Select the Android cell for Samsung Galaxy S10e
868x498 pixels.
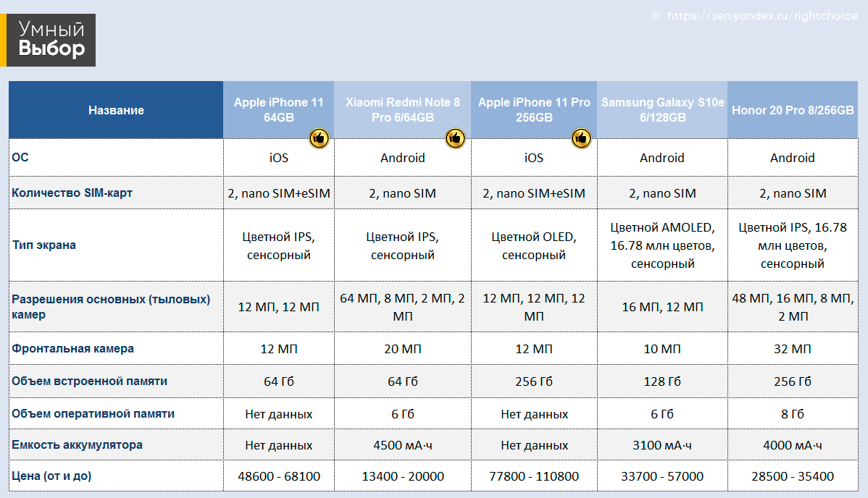(663, 158)
